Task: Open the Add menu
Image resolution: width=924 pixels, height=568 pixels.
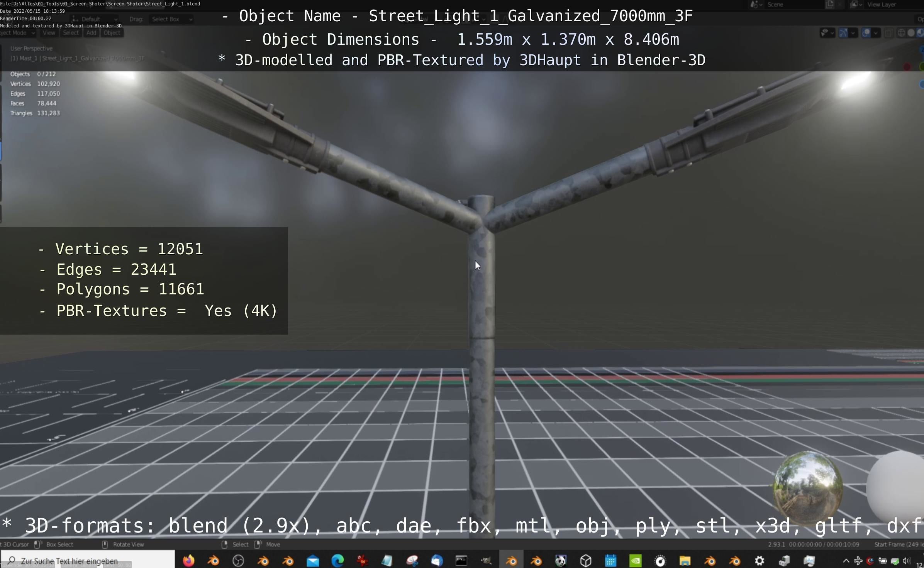Action: (92, 33)
